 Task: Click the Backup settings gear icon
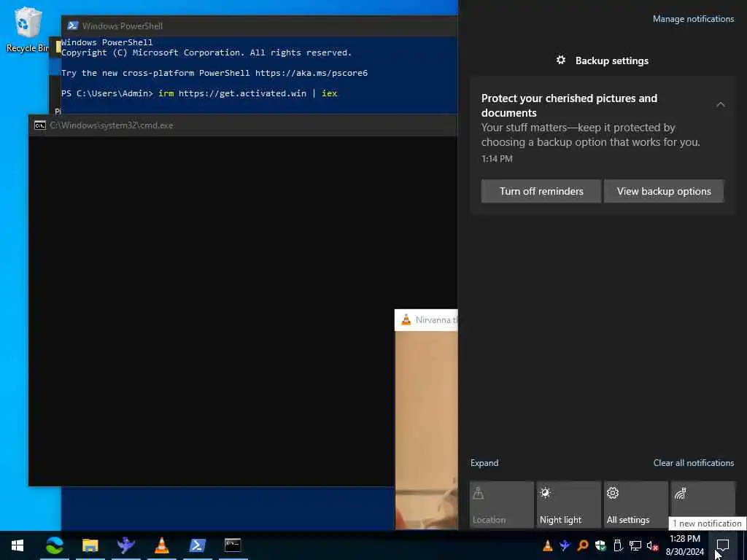(561, 60)
